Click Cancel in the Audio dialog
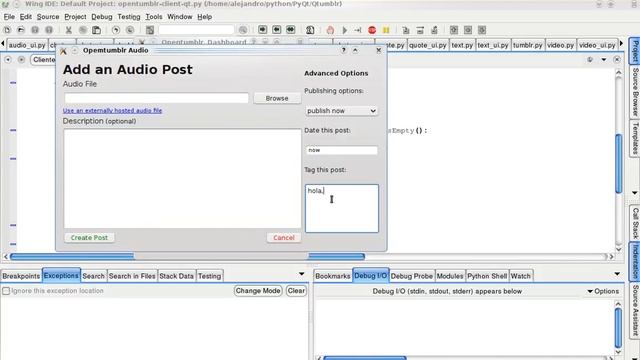This screenshot has height=360, width=640. [284, 238]
